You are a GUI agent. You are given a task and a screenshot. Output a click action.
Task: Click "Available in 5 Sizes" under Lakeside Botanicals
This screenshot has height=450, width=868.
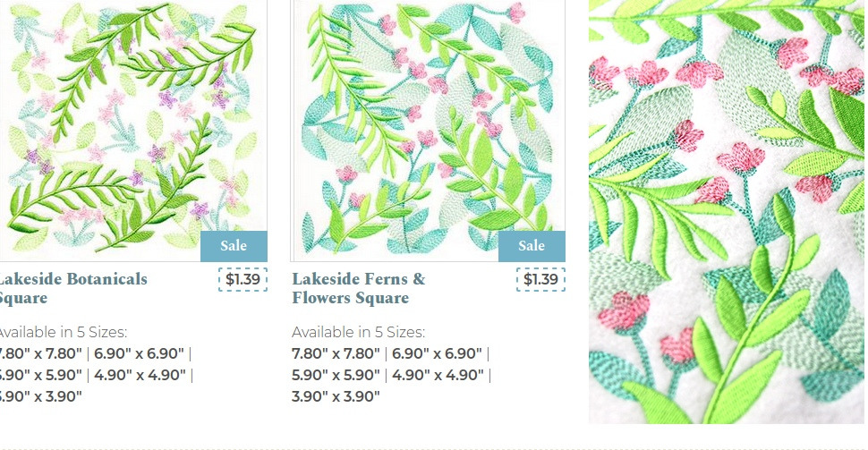tap(63, 332)
